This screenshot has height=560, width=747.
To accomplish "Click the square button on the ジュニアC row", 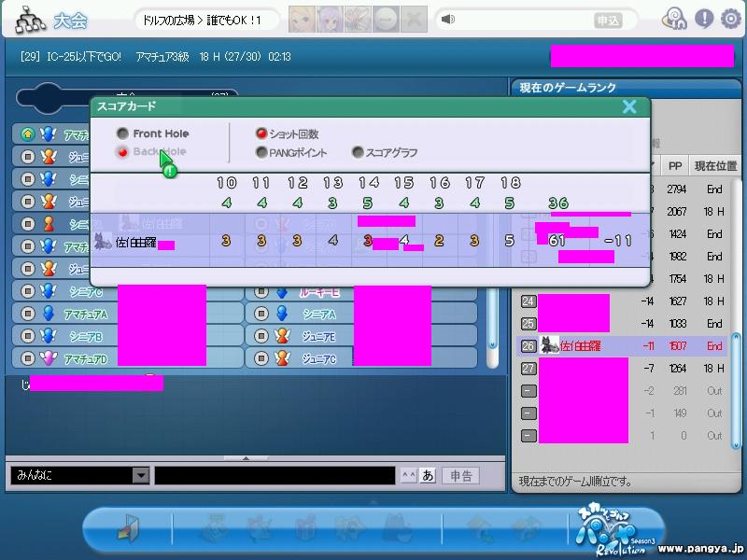I will click(x=261, y=358).
